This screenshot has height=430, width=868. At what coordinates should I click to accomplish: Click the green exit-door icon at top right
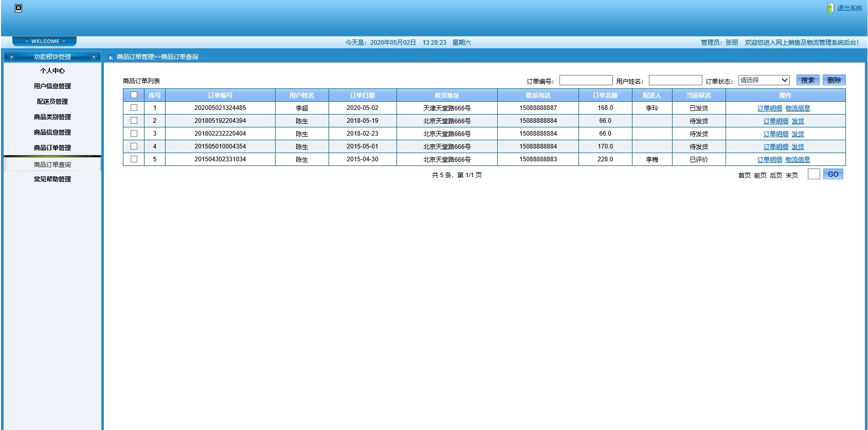click(830, 8)
